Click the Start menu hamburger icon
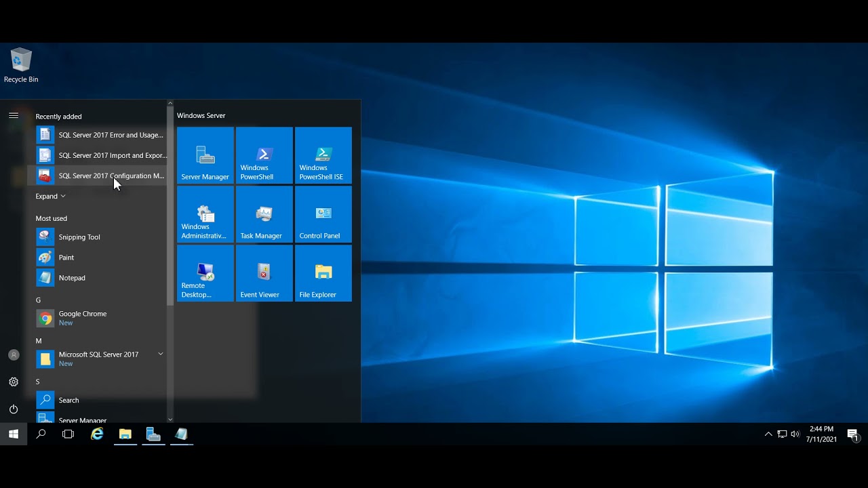The width and height of the screenshot is (868, 488). tap(14, 115)
